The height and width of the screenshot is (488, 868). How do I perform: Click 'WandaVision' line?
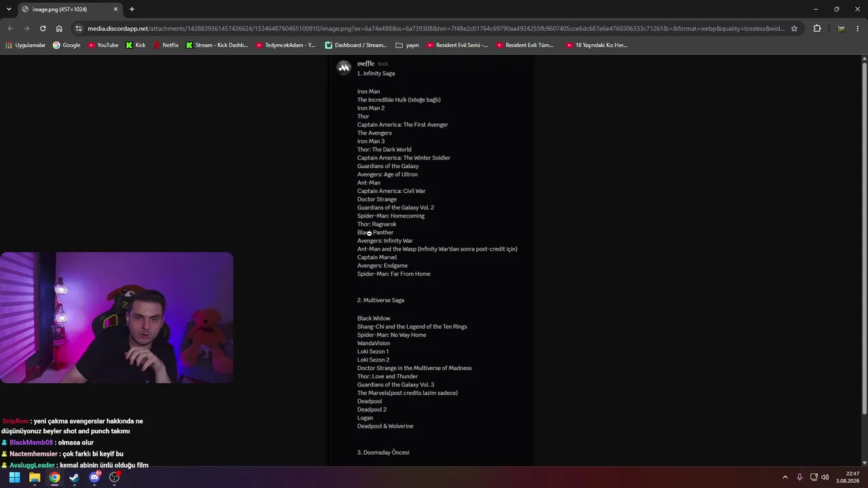click(x=374, y=344)
